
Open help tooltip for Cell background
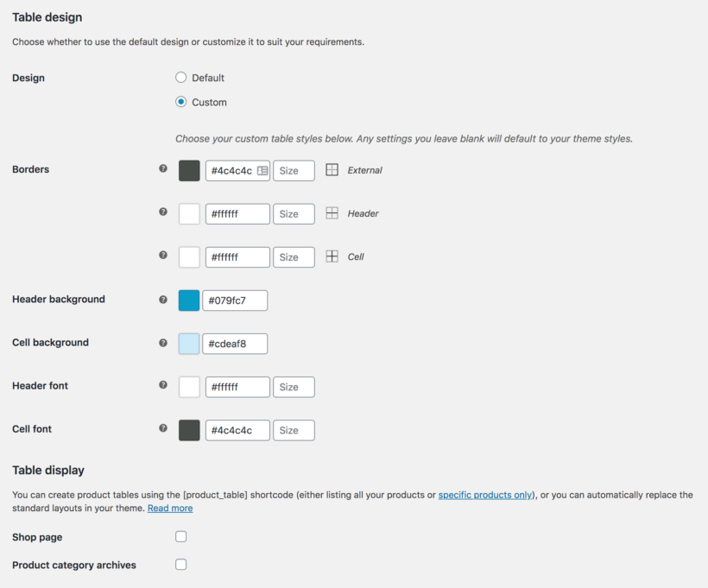click(163, 342)
